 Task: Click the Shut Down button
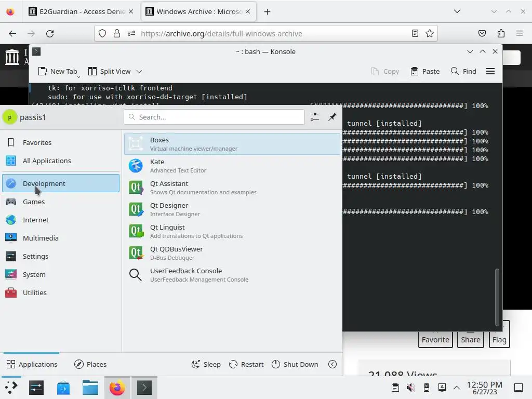coord(295,364)
